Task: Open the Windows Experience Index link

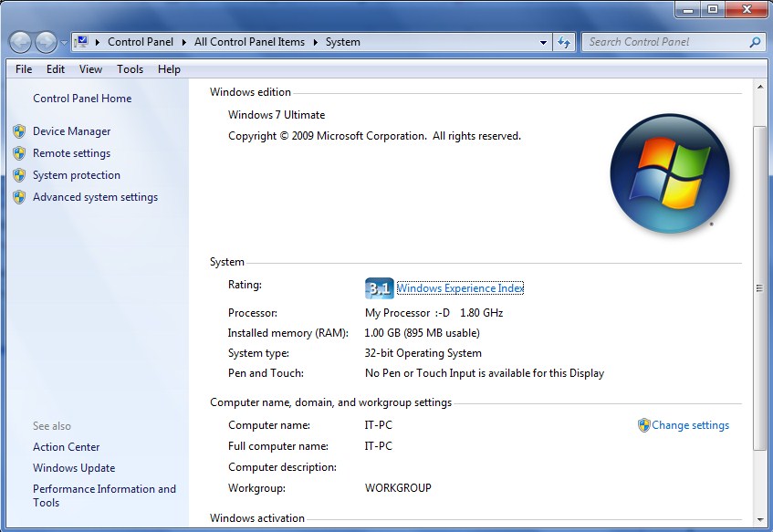Action: click(x=461, y=288)
